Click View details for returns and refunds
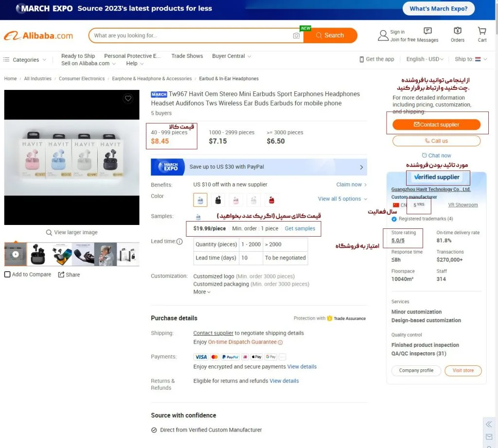Viewport: 498px width, 448px height. [284, 381]
